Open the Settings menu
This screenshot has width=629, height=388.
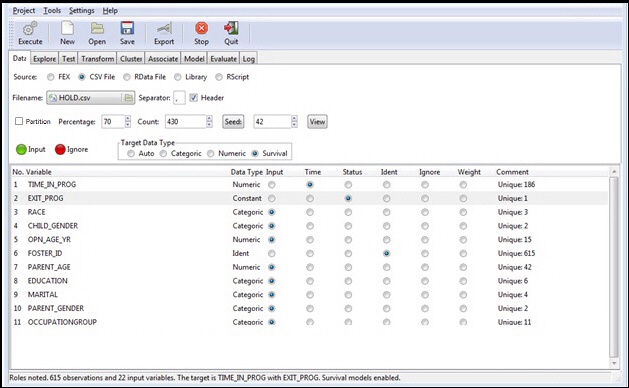click(81, 10)
